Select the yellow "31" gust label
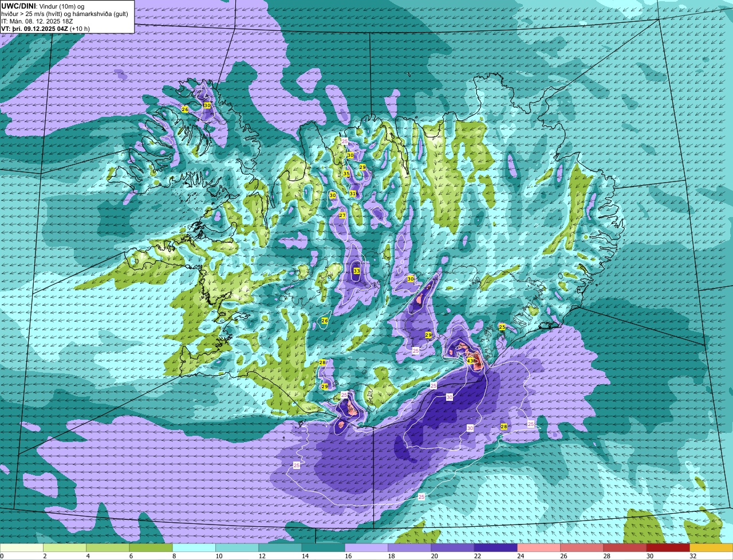 pyautogui.click(x=353, y=194)
